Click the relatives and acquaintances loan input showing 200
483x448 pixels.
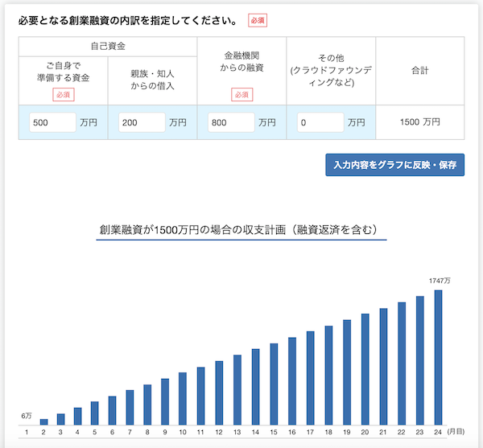tap(142, 123)
